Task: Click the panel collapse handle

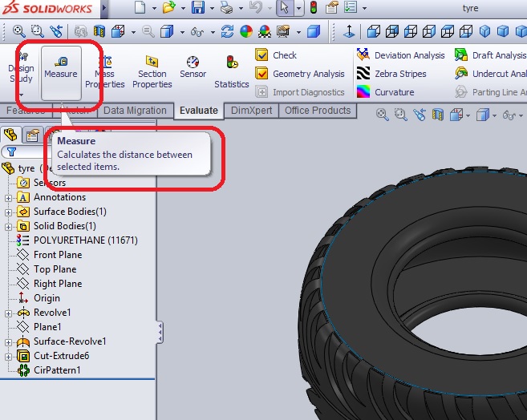Action: click(160, 333)
